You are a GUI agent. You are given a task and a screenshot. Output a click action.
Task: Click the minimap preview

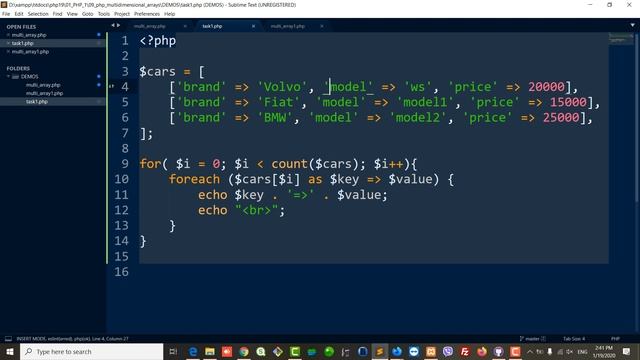click(620, 38)
